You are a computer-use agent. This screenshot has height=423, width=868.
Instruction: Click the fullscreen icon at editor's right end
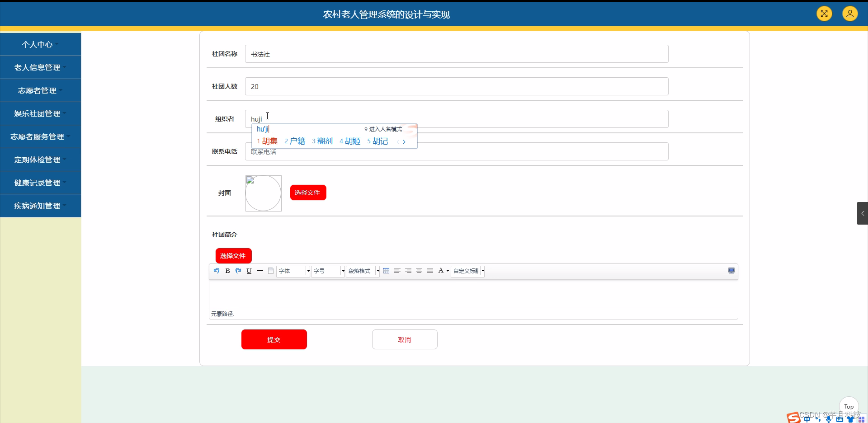click(731, 270)
